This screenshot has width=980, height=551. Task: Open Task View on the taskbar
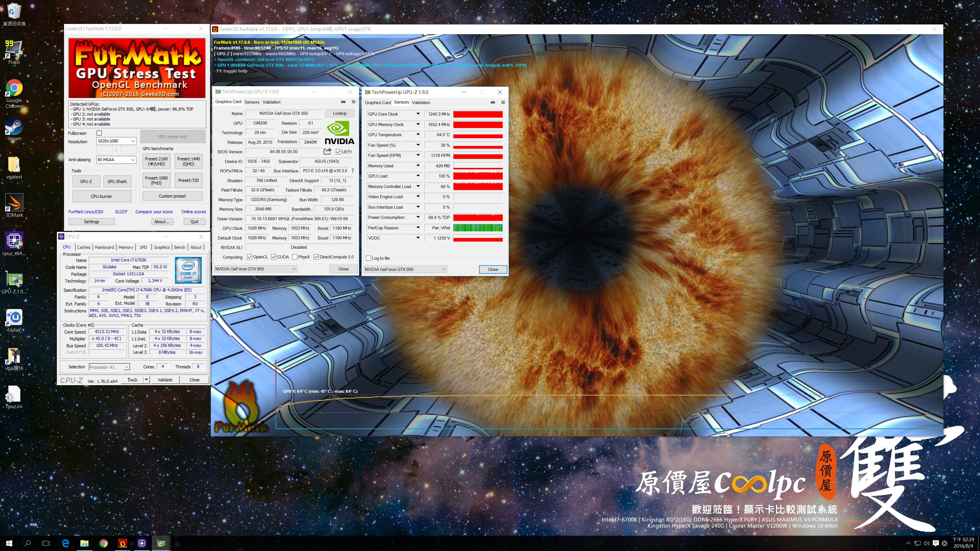(x=46, y=543)
